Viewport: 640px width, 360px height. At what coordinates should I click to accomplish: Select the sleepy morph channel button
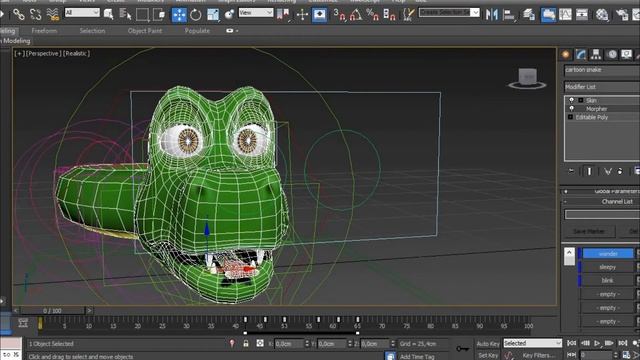pos(608,267)
